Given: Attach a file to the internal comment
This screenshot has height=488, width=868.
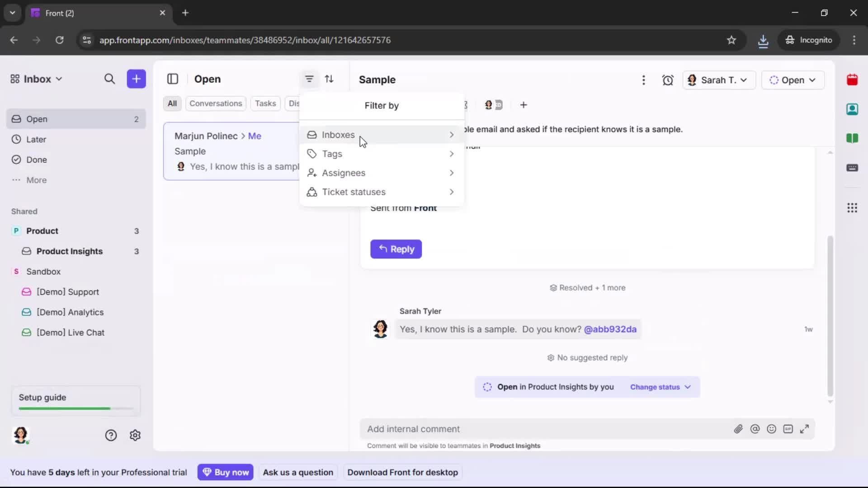Looking at the screenshot, I should (x=739, y=429).
